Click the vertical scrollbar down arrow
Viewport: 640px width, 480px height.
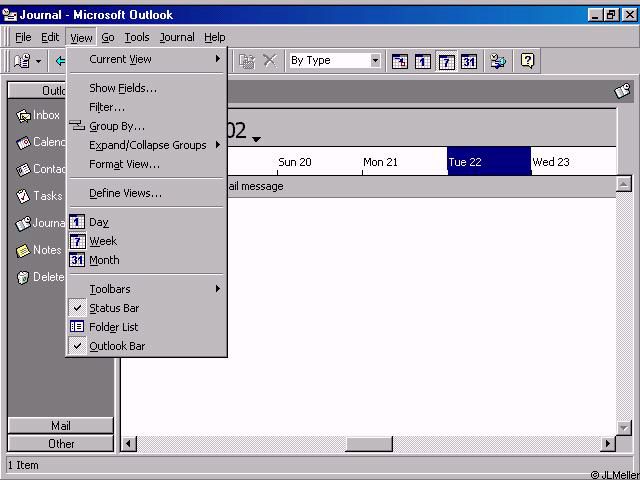coord(624,428)
